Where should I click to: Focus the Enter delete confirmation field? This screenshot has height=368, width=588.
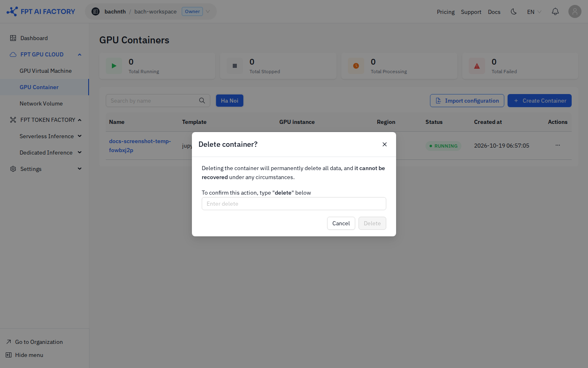[294, 204]
